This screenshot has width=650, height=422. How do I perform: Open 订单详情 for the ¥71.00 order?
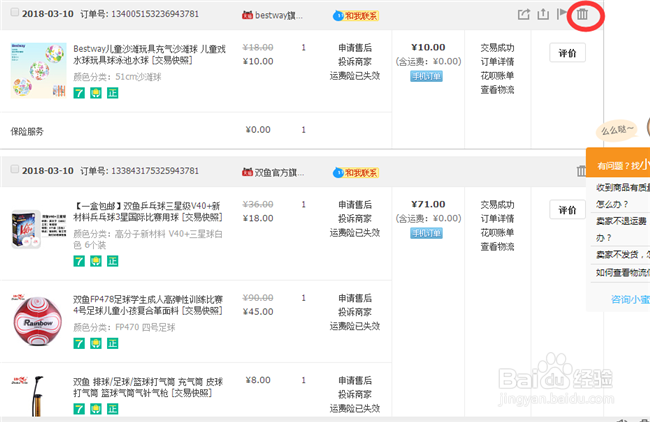click(497, 219)
